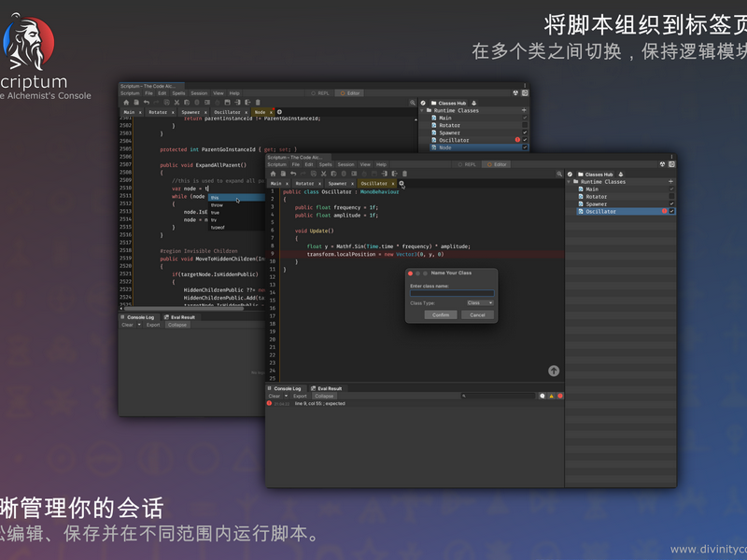Open the File menu in back window
747x560 pixels.
pyautogui.click(x=149, y=92)
